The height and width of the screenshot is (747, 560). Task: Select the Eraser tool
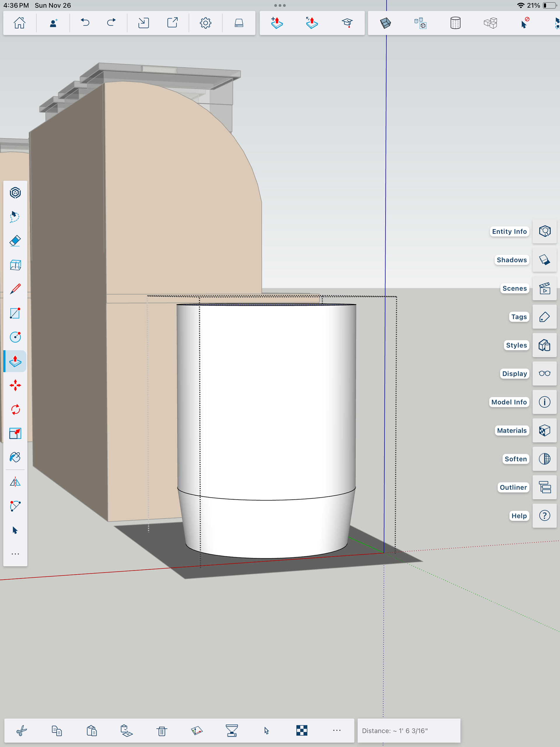pyautogui.click(x=15, y=241)
